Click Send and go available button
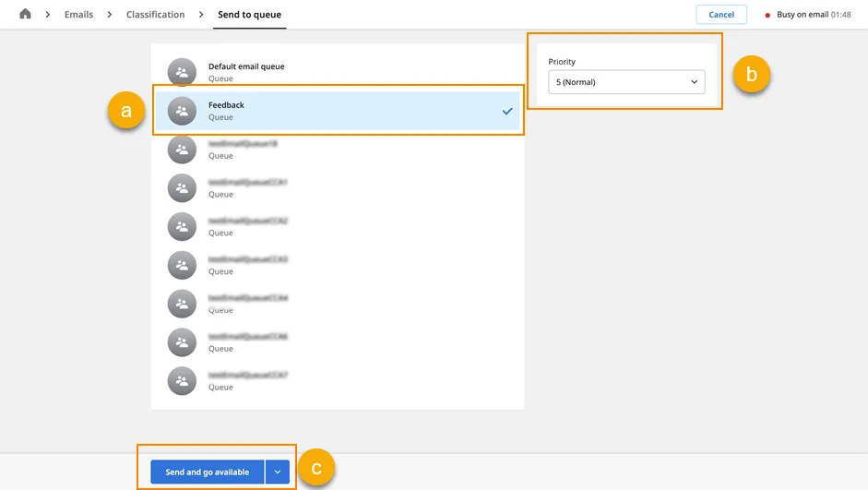The width and height of the screenshot is (868, 490). pos(207,472)
